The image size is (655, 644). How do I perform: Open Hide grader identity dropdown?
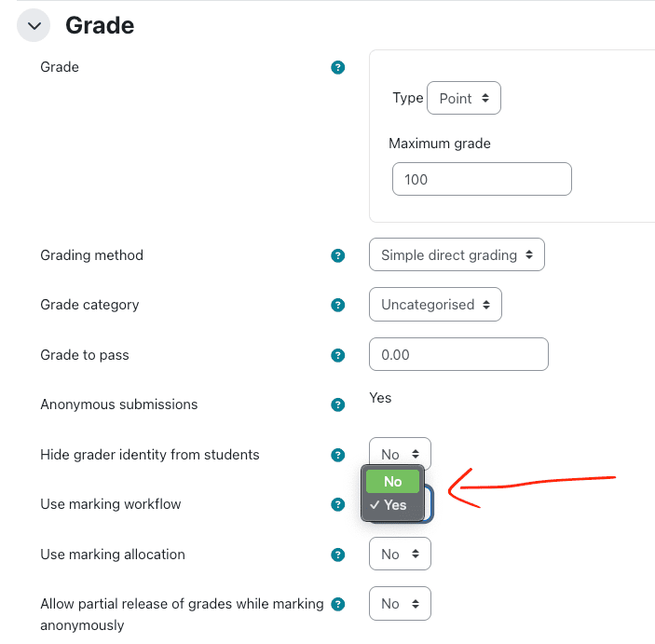click(400, 454)
